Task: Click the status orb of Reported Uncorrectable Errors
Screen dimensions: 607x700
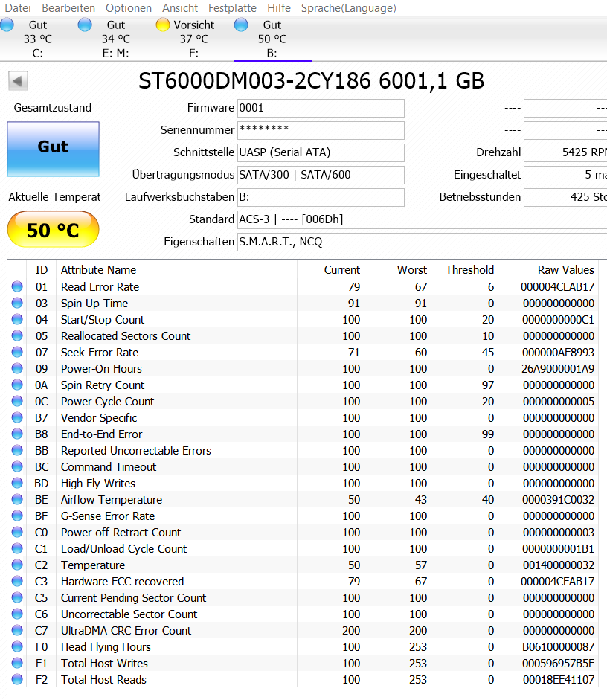Action: (17, 451)
